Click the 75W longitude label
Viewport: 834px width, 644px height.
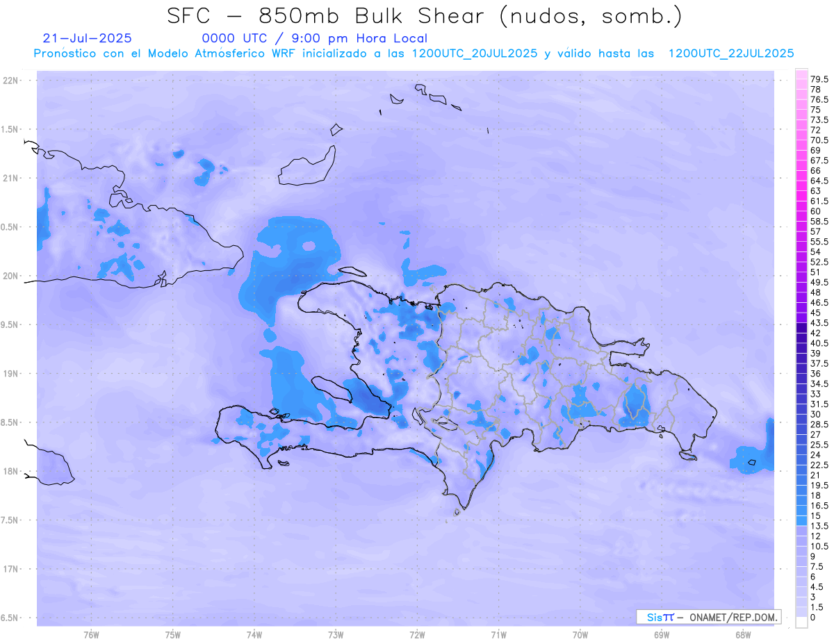click(x=173, y=635)
